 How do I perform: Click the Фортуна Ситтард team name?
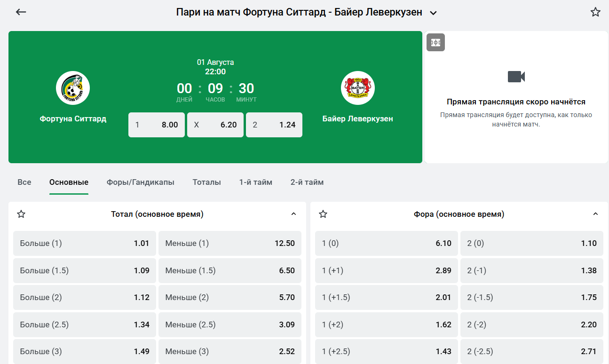point(73,119)
